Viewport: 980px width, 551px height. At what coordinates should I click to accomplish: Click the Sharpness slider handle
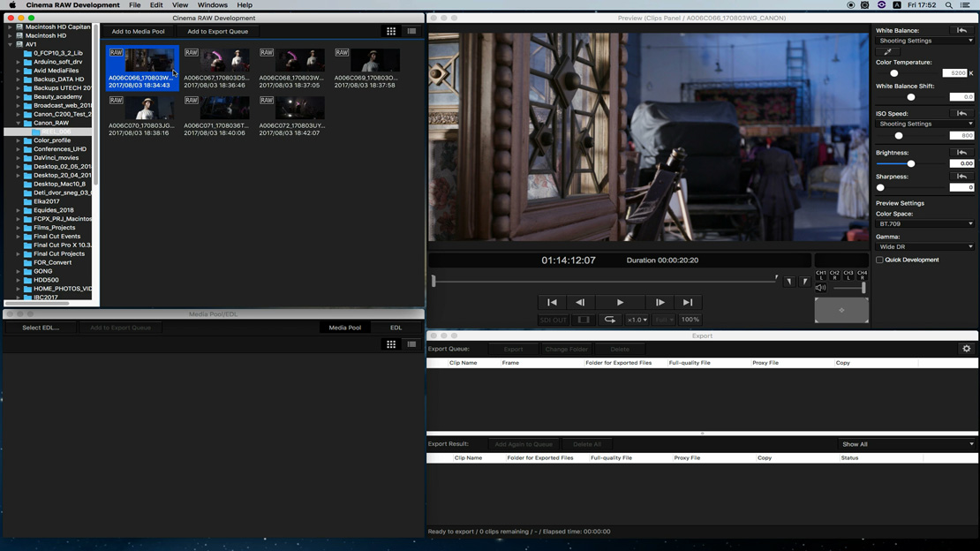880,187
